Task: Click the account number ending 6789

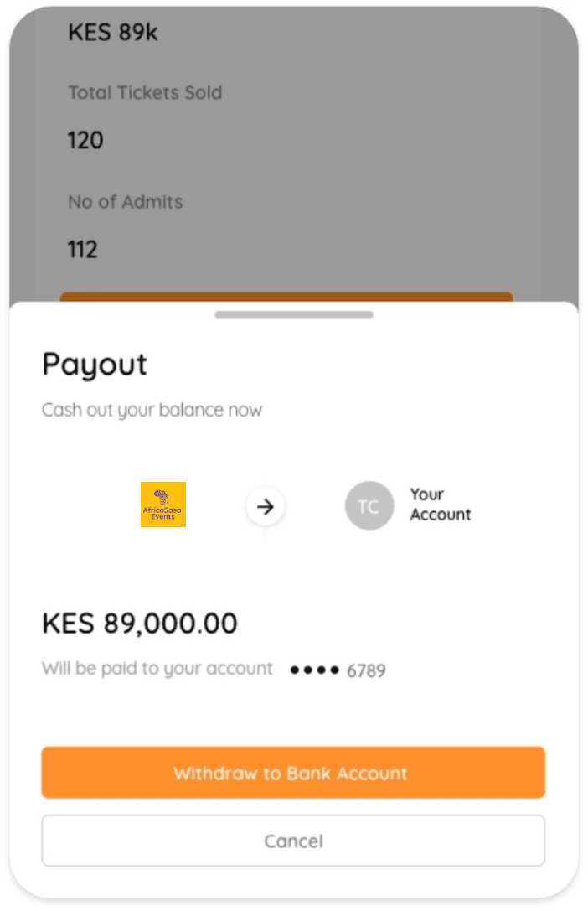Action: point(366,670)
